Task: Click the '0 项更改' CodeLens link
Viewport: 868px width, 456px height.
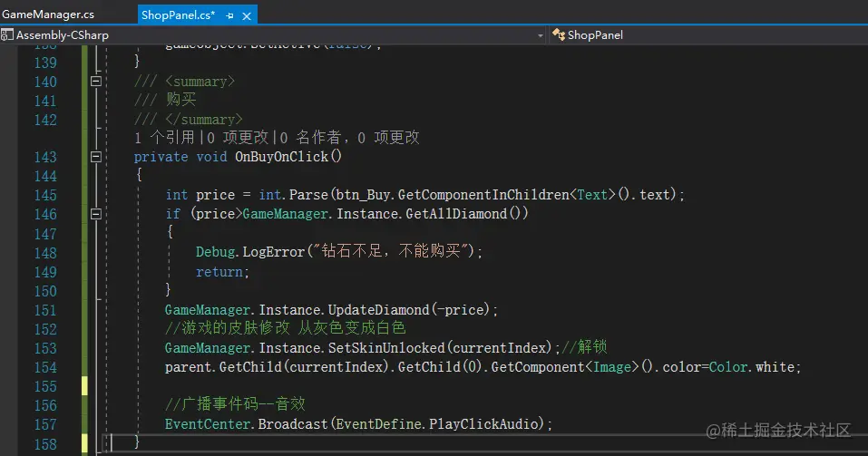Action: tap(238, 137)
